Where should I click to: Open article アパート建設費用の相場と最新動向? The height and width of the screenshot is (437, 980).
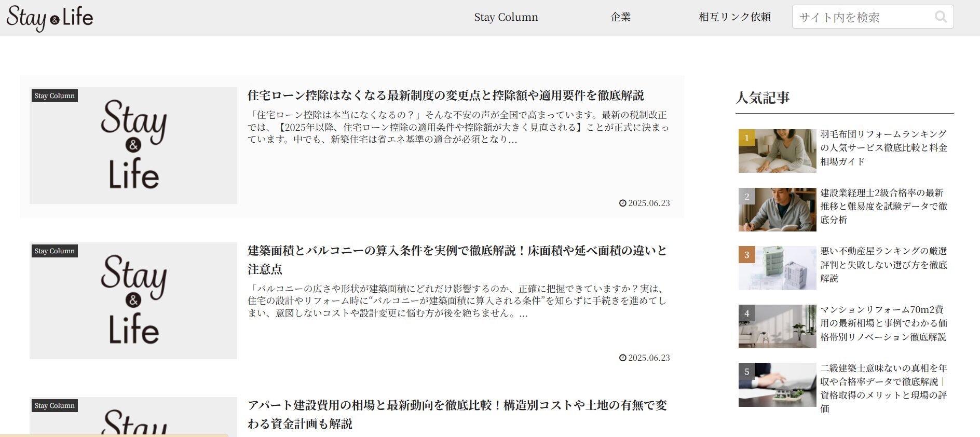click(x=457, y=414)
